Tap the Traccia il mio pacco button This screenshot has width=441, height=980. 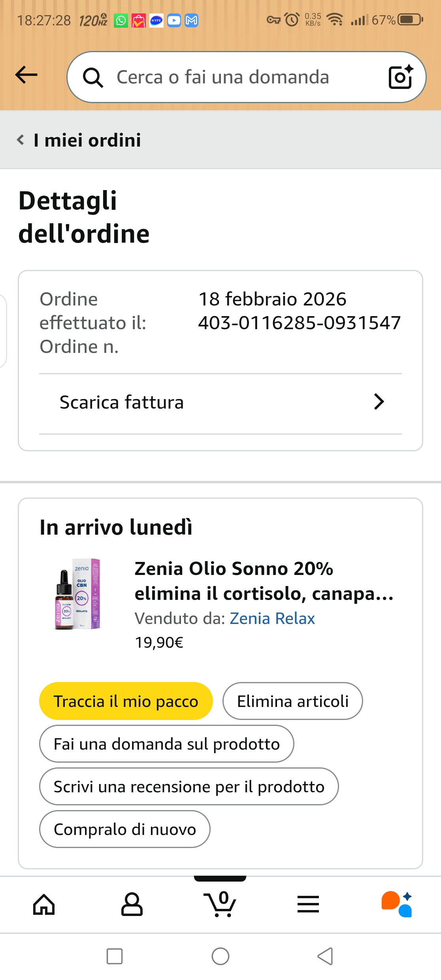tap(126, 701)
